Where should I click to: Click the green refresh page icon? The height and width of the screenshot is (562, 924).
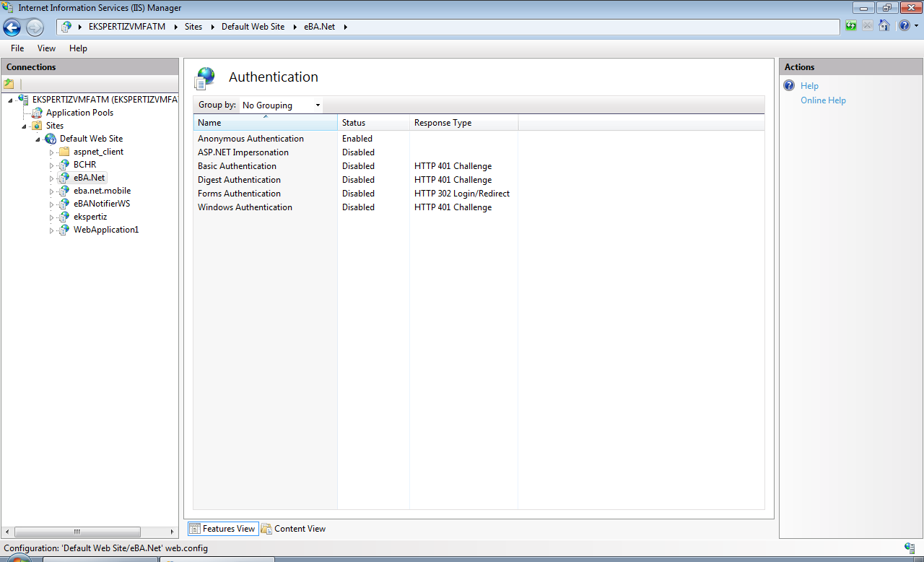pyautogui.click(x=852, y=26)
